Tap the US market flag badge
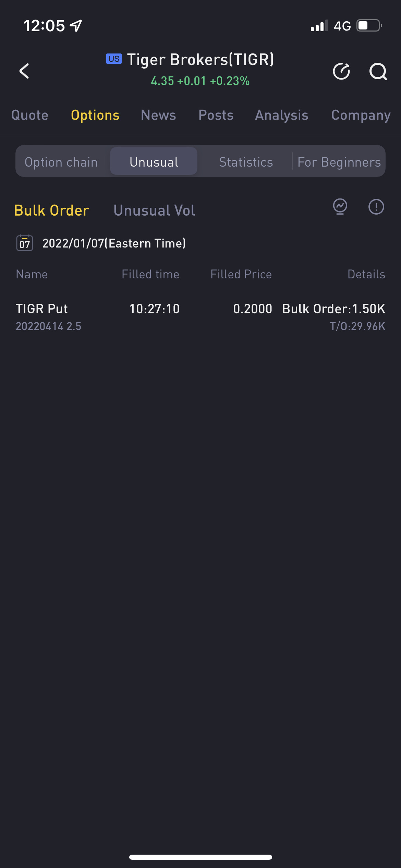This screenshot has height=868, width=401. tap(114, 59)
